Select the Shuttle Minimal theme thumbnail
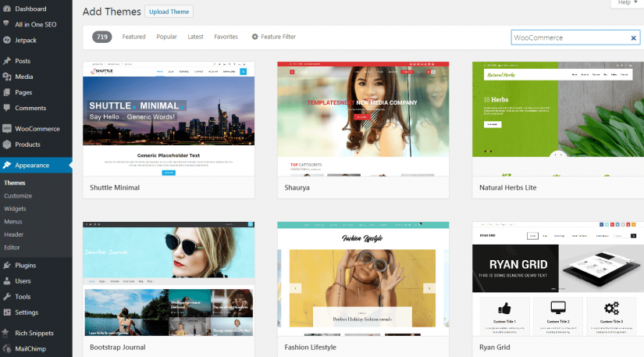This screenshot has width=644, height=357. [x=169, y=120]
